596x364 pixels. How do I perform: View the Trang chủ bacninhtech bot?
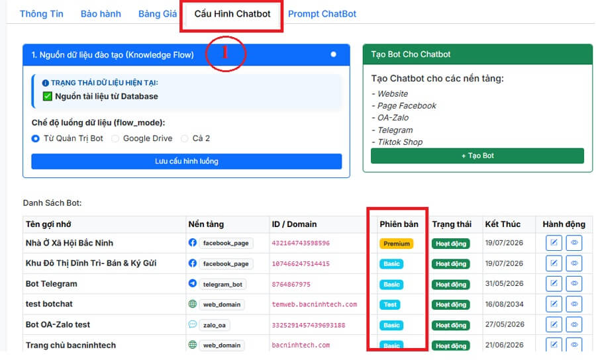coord(574,345)
